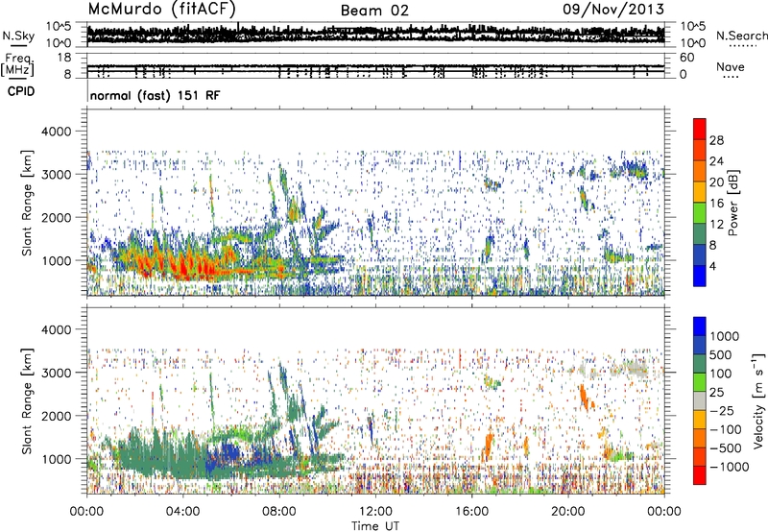Screen dimensions: 768x532
Task: Click the 12:00 time tick label
Action: point(375,512)
